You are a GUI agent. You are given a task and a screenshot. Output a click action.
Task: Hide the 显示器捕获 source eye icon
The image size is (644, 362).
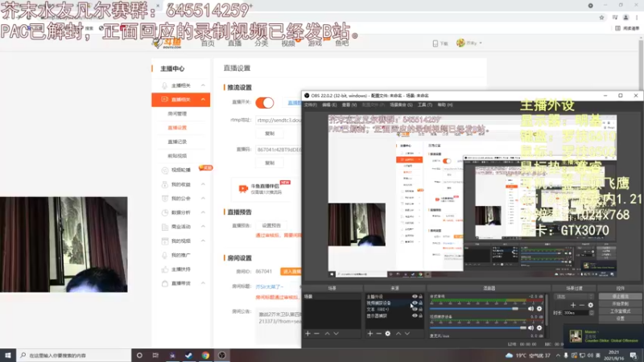click(x=415, y=315)
